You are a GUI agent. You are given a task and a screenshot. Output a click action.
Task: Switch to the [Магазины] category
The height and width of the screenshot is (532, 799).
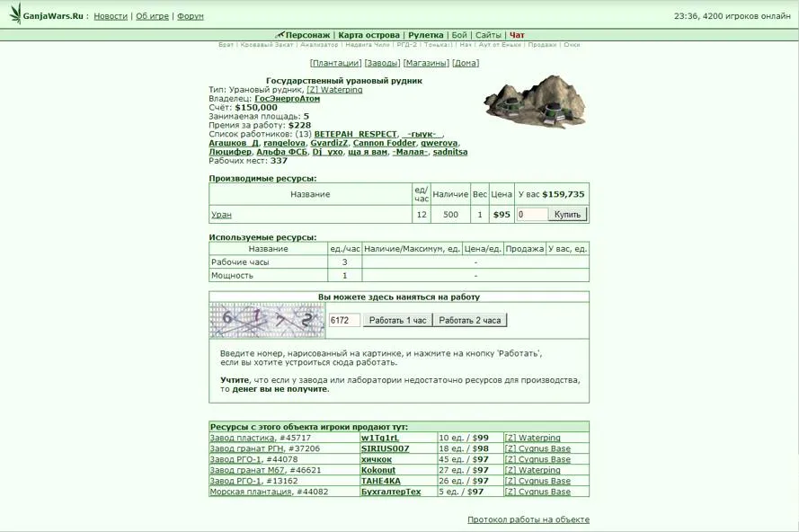point(426,63)
